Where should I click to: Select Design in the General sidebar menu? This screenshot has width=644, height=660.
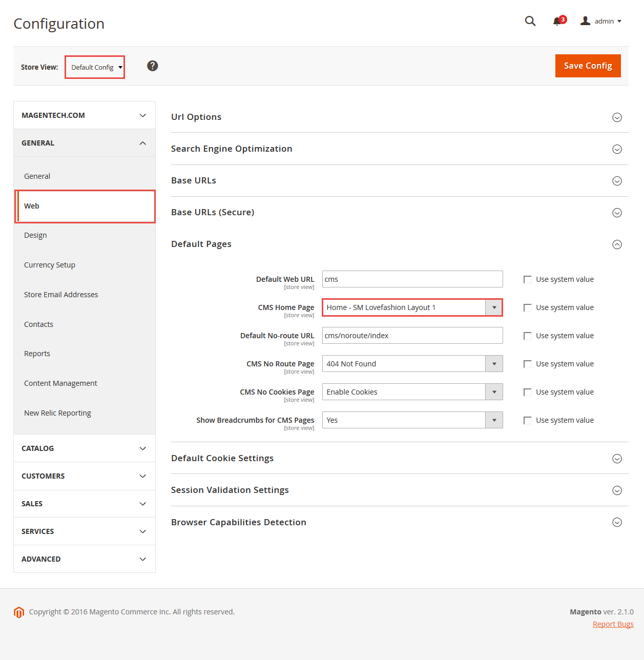click(35, 235)
